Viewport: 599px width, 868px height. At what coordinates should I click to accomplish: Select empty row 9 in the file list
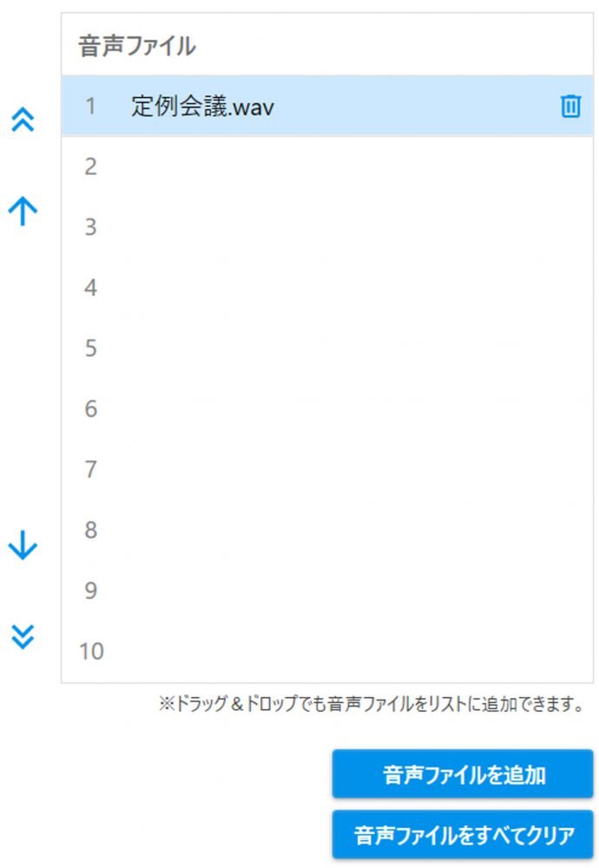tap(327, 590)
